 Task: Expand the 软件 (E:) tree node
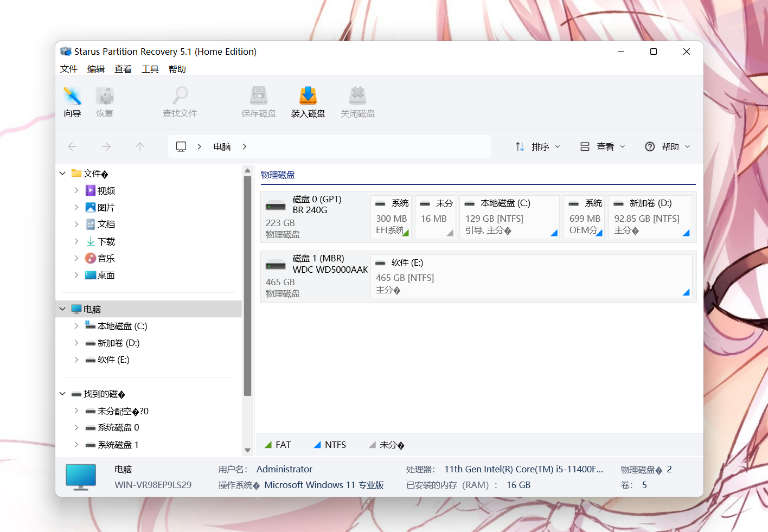(76, 360)
